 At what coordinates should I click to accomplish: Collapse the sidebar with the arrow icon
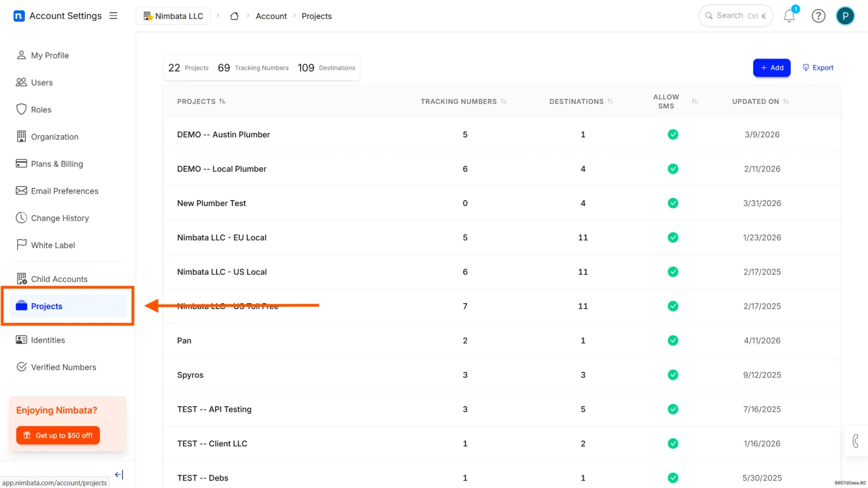point(119,474)
